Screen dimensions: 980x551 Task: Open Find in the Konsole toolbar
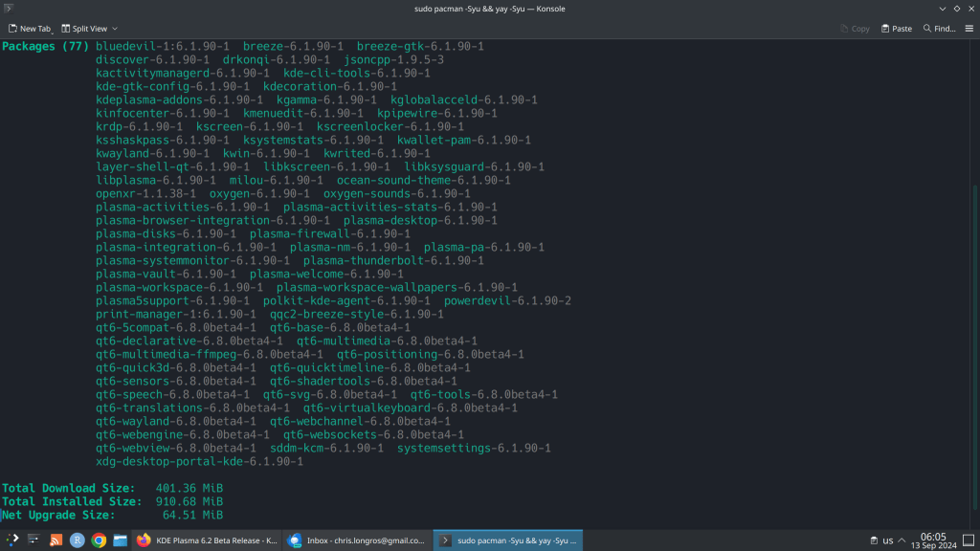[941, 29]
